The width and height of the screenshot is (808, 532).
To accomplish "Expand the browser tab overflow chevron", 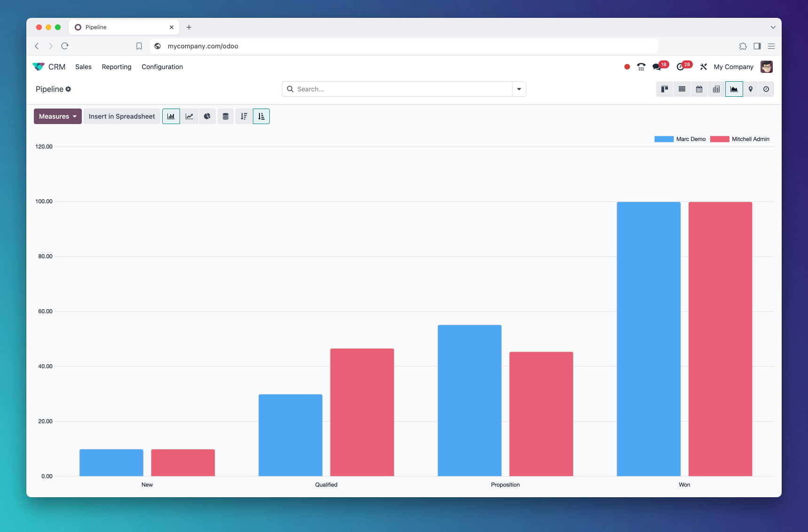I will (773, 27).
